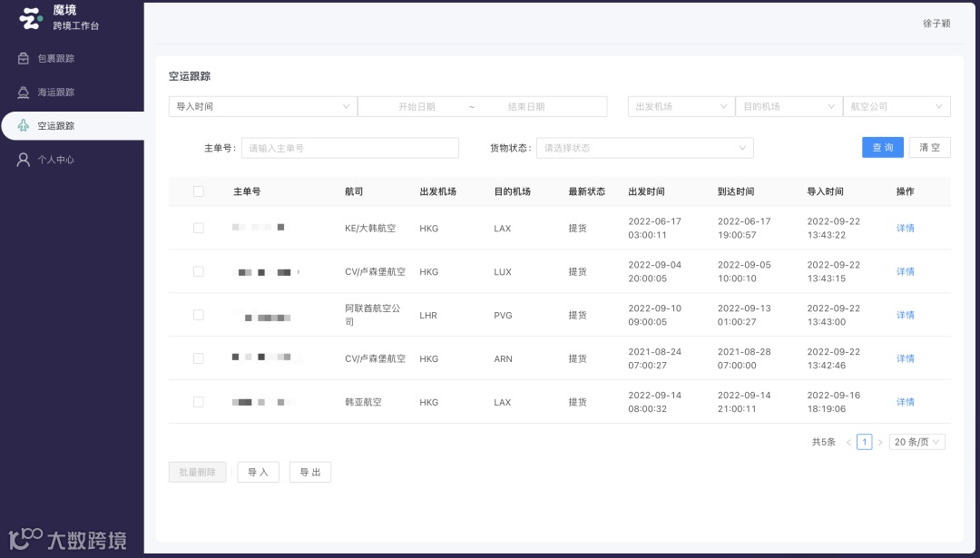Viewport: 980px width, 558px height.
Task: Click the 导入 import button
Action: click(258, 472)
